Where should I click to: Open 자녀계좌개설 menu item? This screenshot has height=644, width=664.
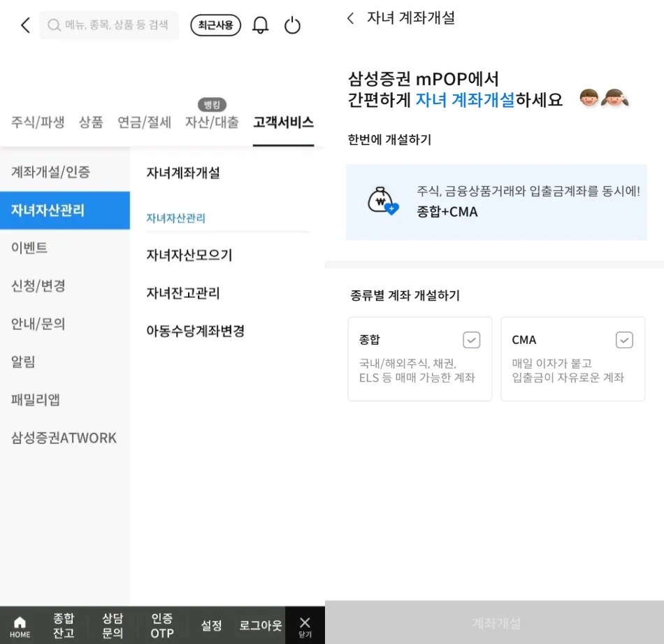pos(183,173)
